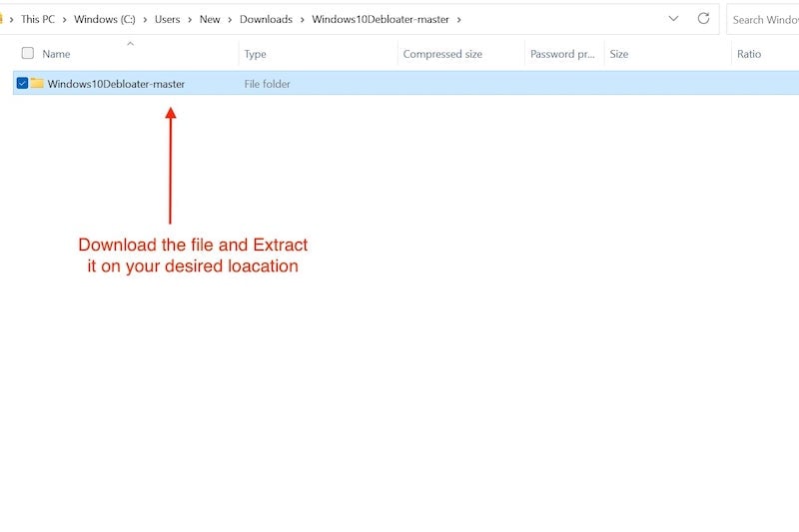
Task: Select the Windows10Debloater-master folder icon
Action: pyautogui.click(x=37, y=83)
